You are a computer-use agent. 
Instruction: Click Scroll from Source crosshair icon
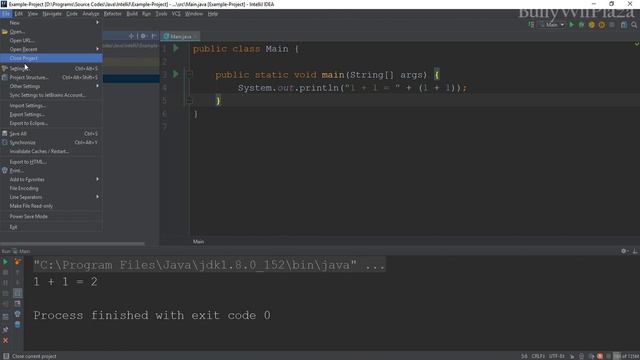[x=131, y=36]
